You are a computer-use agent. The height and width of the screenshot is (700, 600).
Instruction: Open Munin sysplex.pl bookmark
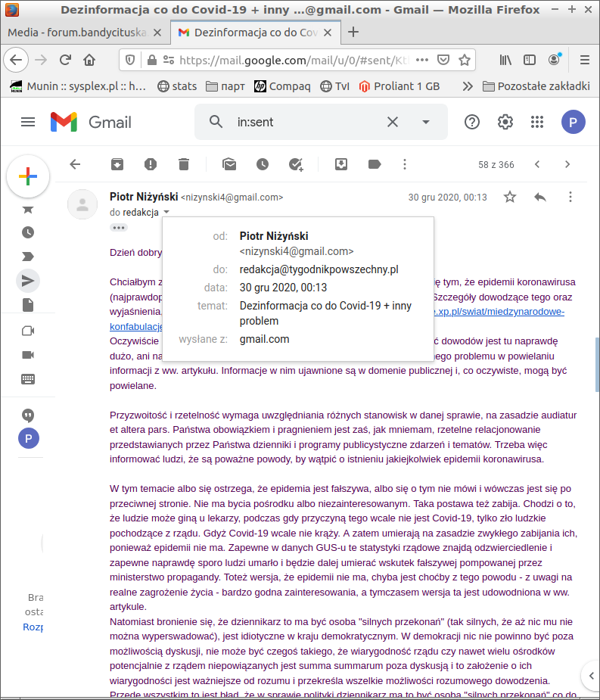[x=78, y=86]
